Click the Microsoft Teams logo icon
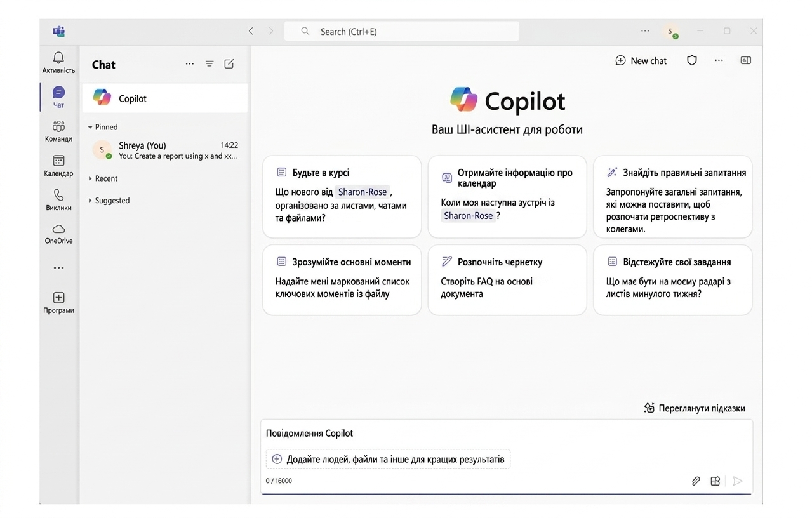Screen dimensions: 812x518 coord(58,31)
